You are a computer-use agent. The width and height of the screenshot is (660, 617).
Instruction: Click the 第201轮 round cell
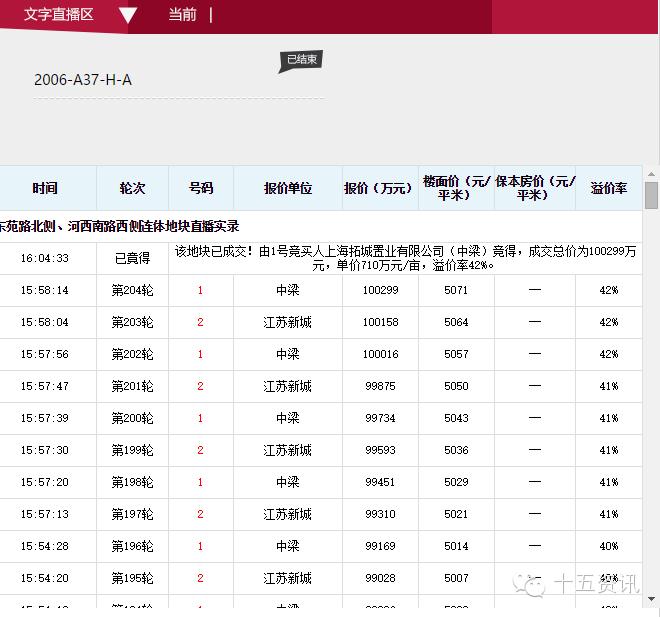pyautogui.click(x=132, y=386)
